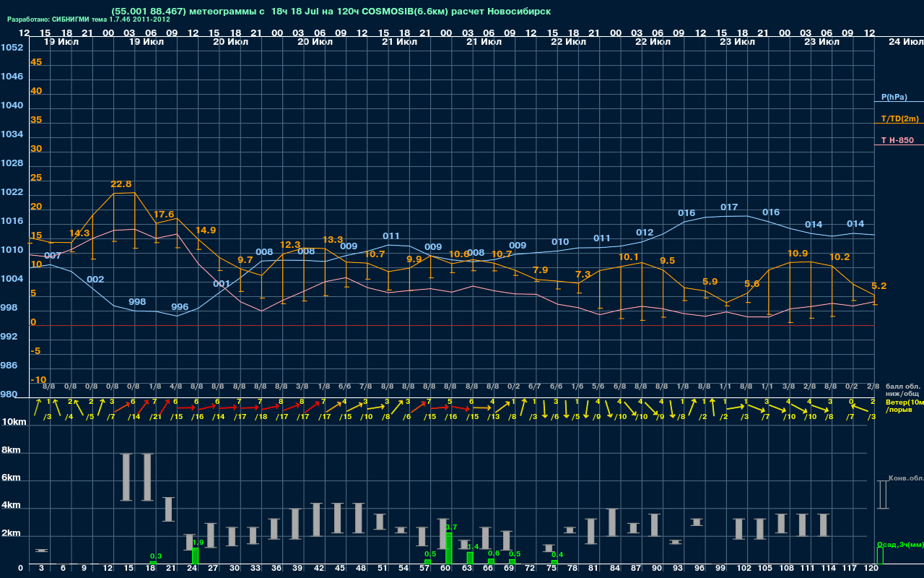Viewport: 924px width, 578px height.
Task: Click the 5.9 temperature value
Action: pyautogui.click(x=710, y=282)
